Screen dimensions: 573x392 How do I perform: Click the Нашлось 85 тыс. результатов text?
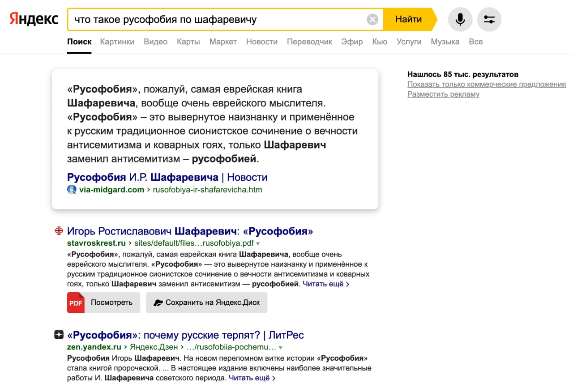pos(463,74)
